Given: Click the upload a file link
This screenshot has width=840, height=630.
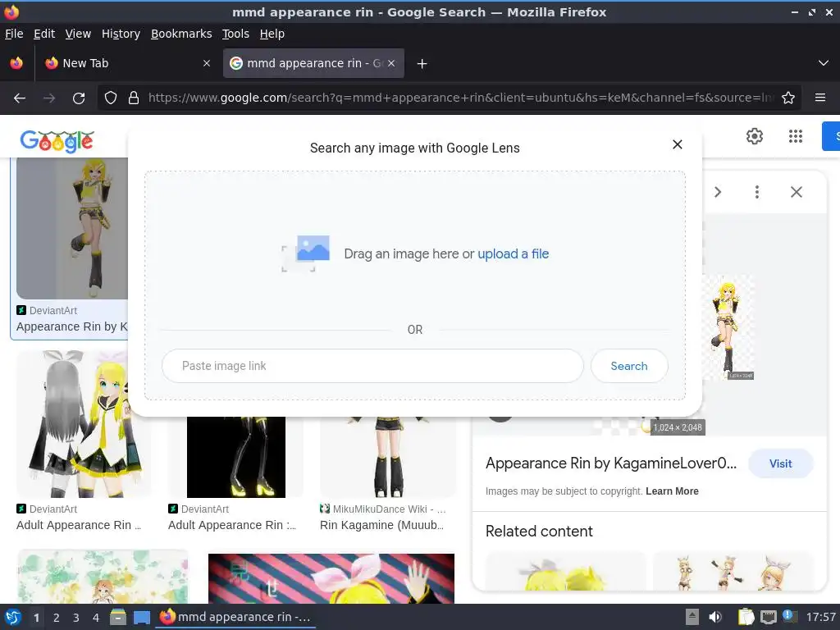Looking at the screenshot, I should click(514, 254).
